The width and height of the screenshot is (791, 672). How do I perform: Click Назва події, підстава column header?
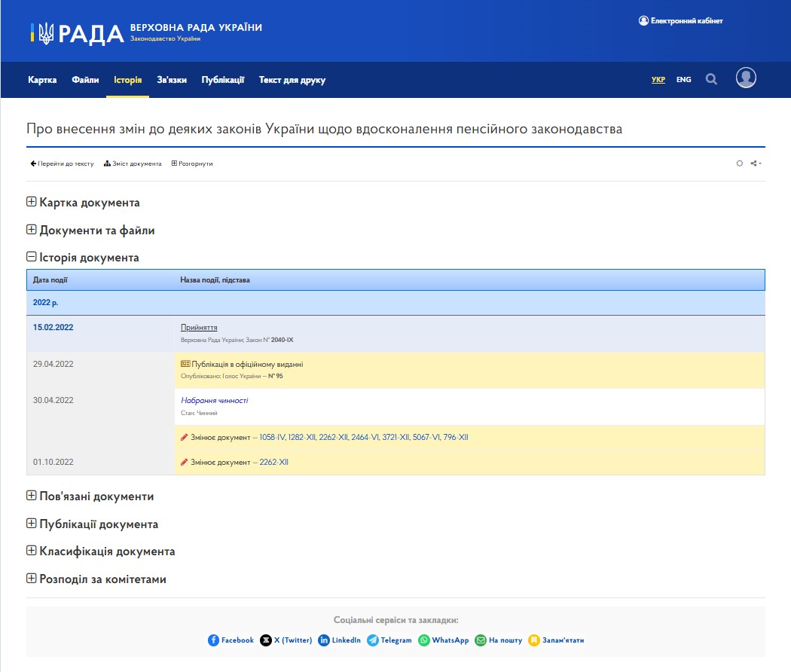click(215, 280)
